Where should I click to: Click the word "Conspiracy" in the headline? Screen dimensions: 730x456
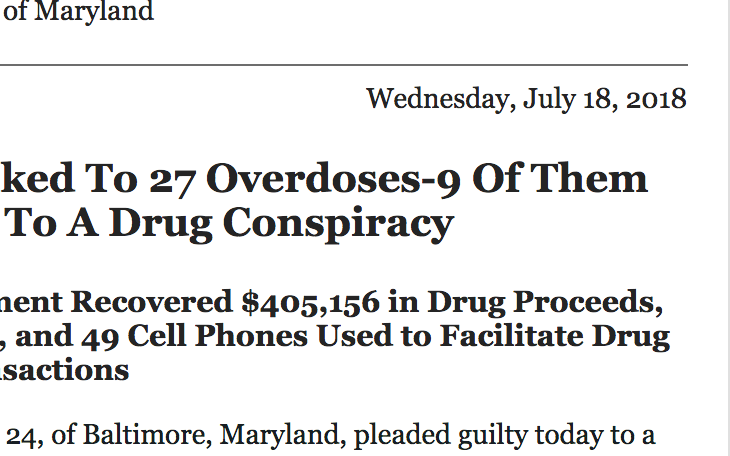tap(338, 224)
